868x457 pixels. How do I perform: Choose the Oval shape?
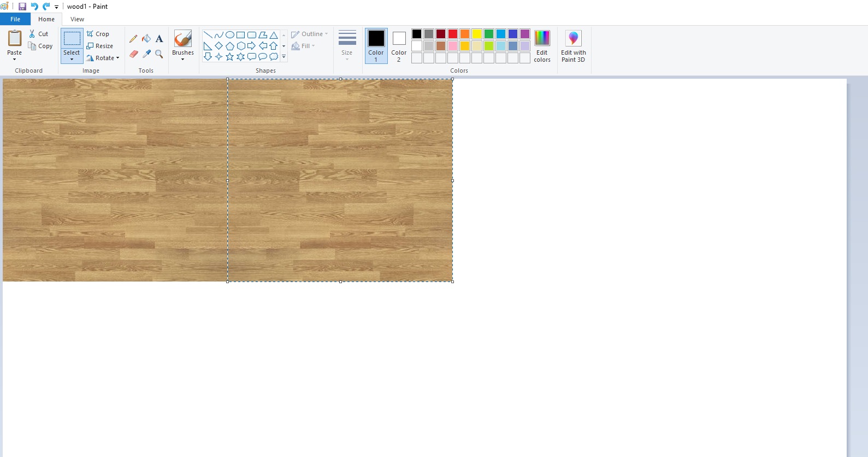230,35
